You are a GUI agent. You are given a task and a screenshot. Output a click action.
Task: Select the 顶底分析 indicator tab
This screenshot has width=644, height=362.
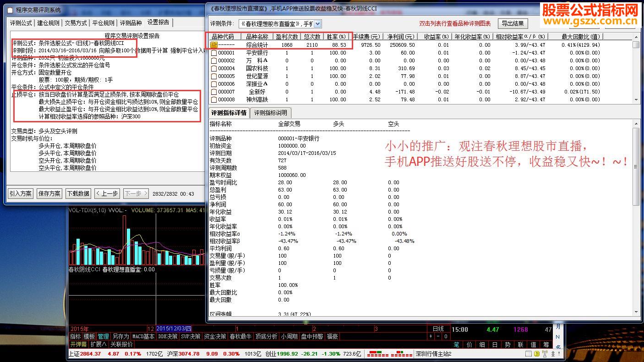tap(267, 336)
